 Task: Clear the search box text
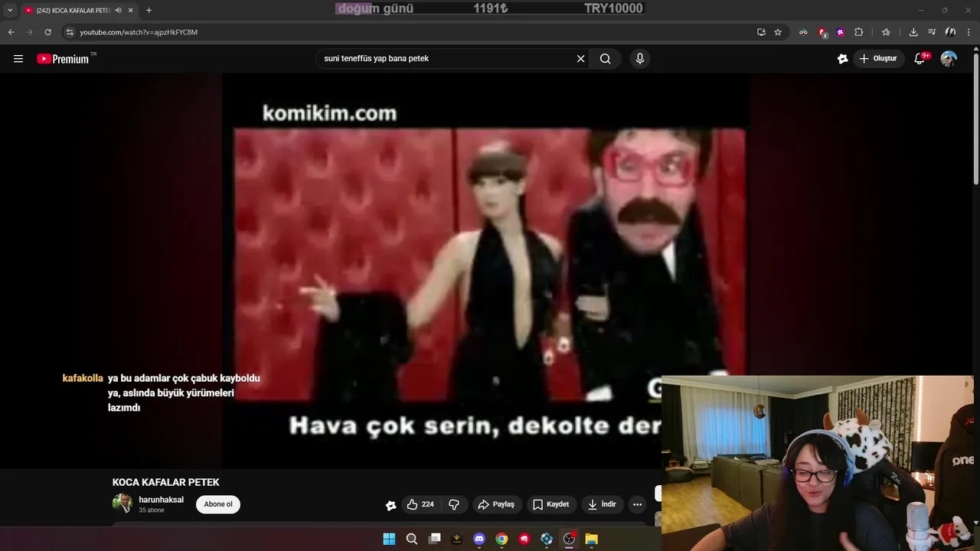click(580, 59)
